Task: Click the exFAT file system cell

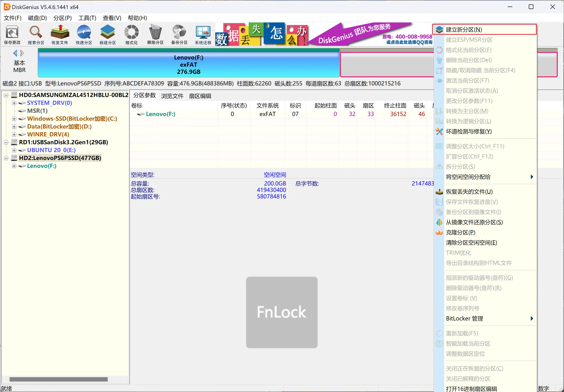Action: tap(267, 114)
